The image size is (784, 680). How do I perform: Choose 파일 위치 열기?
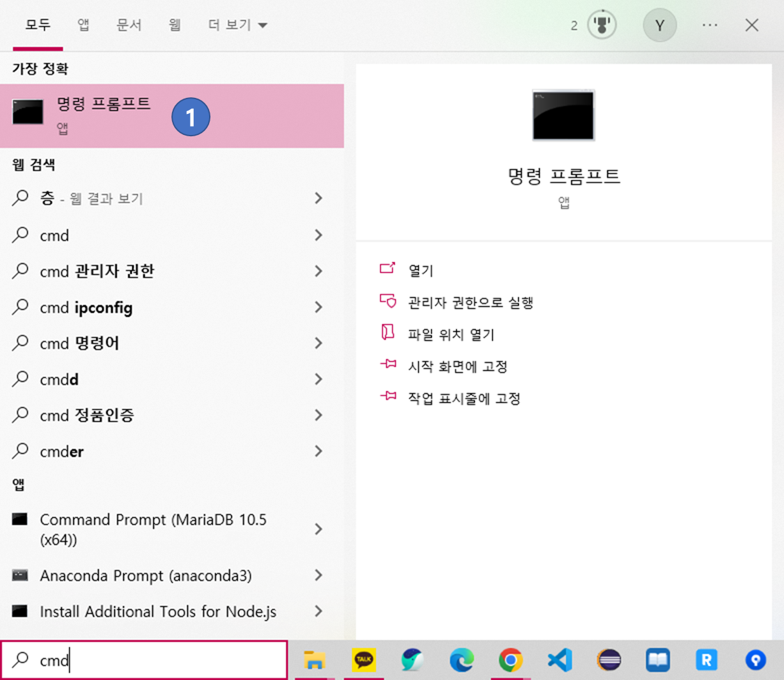point(451,335)
